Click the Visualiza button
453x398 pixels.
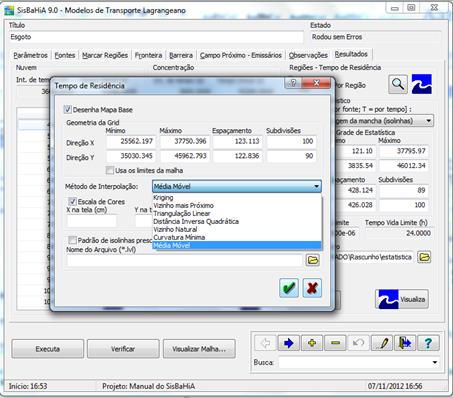(402, 299)
